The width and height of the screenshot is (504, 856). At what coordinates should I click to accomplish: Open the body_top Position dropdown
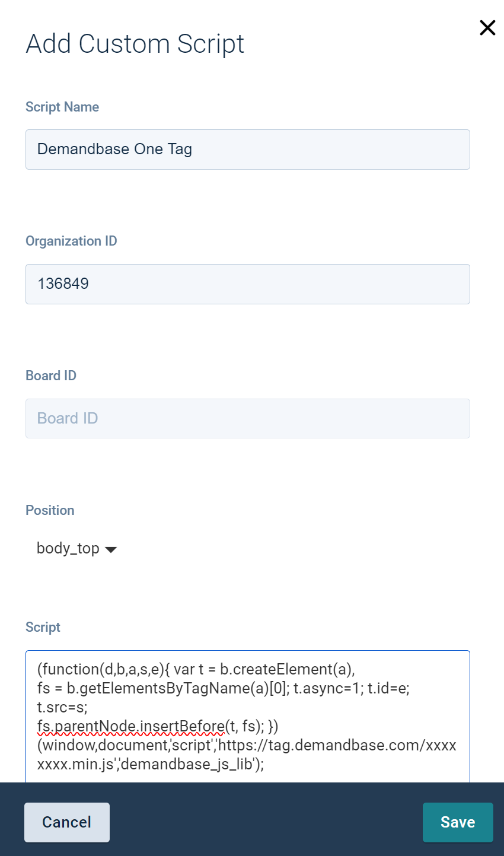click(68, 549)
